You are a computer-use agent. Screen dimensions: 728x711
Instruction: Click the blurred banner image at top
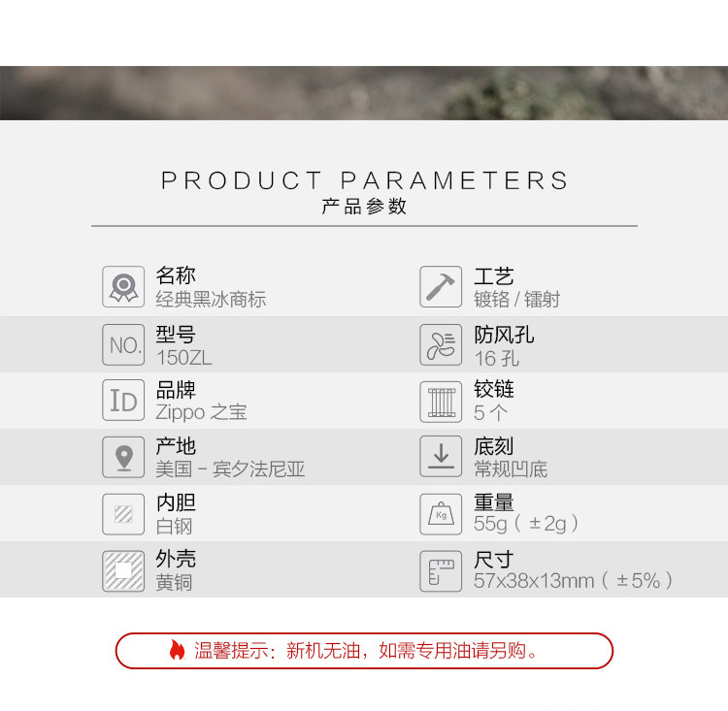tap(364, 93)
